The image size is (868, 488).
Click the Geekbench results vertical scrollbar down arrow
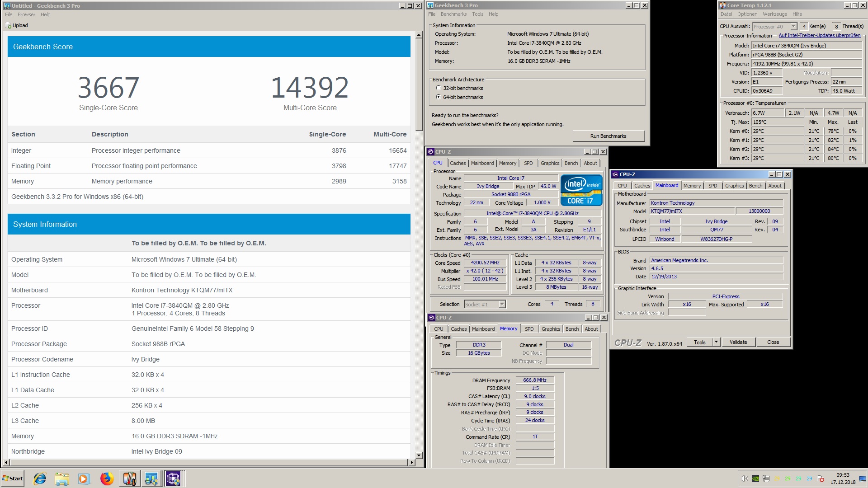[419, 455]
